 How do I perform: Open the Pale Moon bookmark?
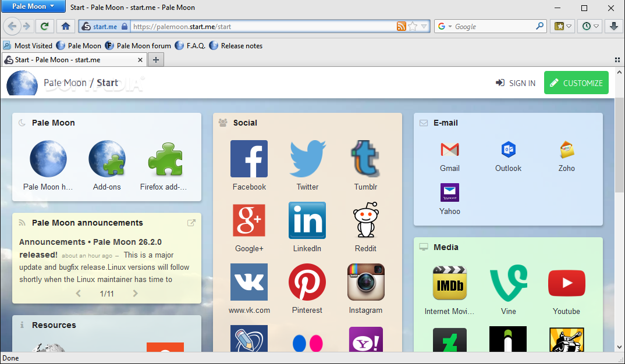coord(79,46)
